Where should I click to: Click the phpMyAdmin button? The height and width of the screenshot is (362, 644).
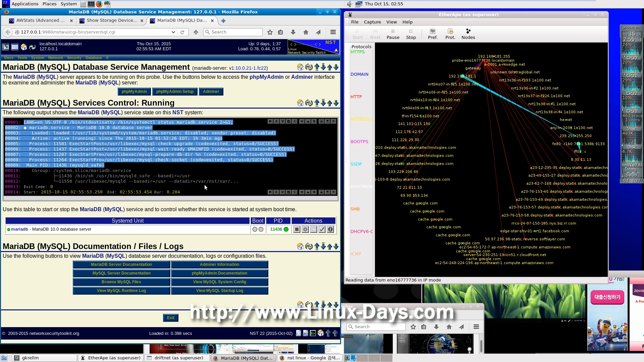(134, 92)
